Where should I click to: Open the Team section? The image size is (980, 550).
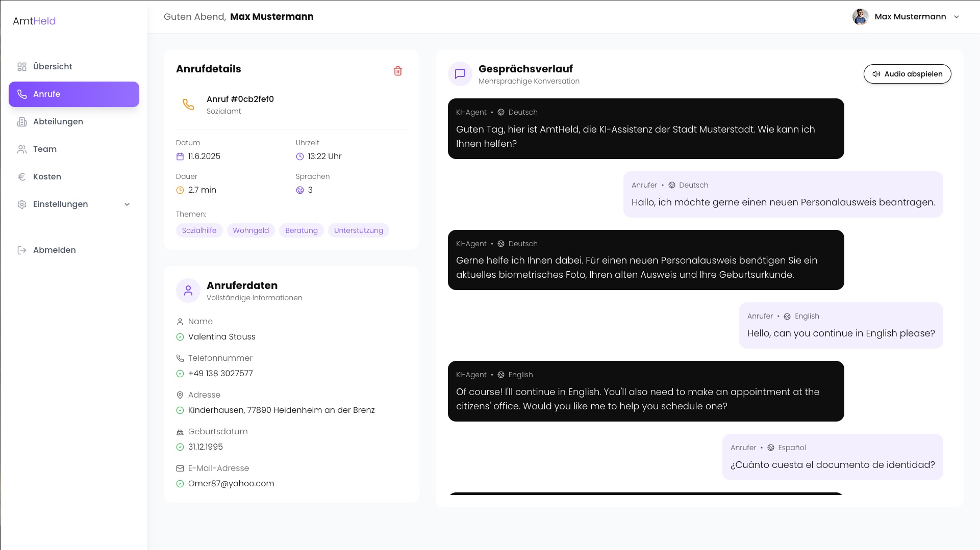(x=45, y=149)
